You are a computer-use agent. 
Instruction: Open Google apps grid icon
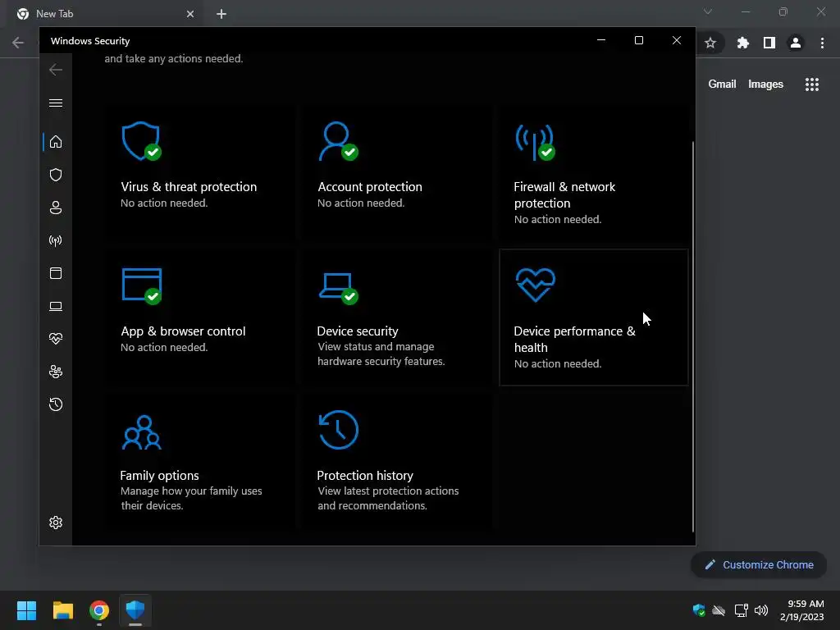[811, 84]
